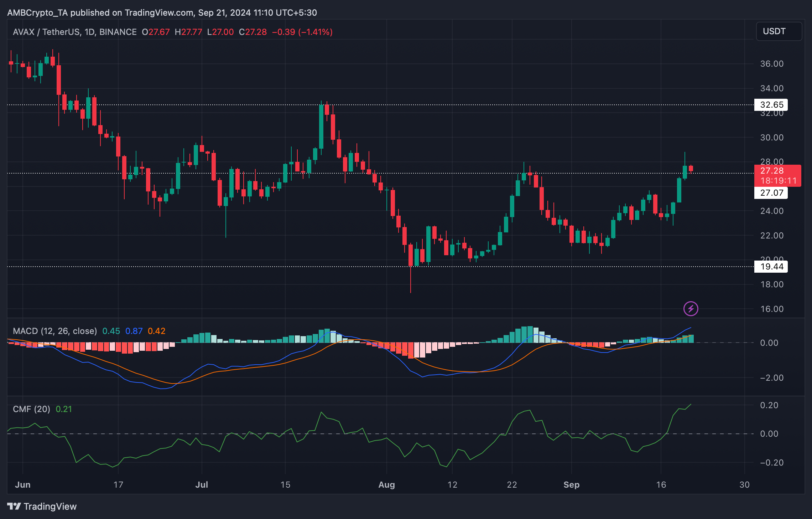The image size is (812, 519).
Task: Click the blue MACD line value 0.87
Action: coord(134,331)
